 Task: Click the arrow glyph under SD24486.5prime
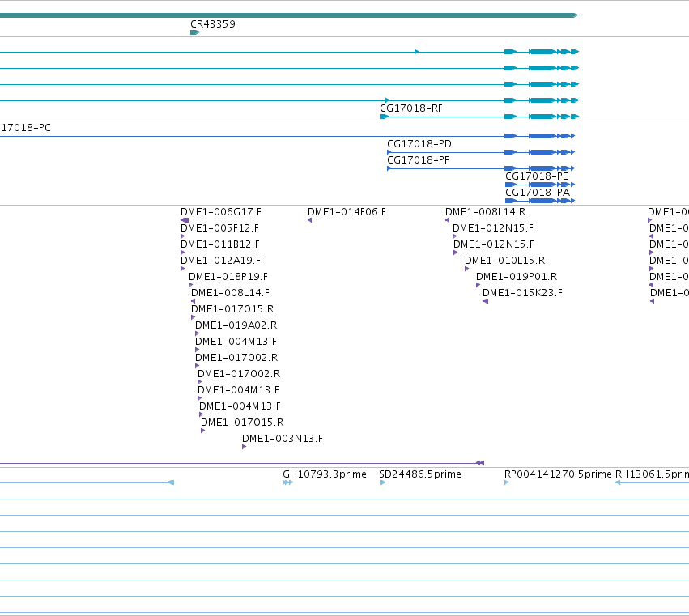[x=382, y=482]
